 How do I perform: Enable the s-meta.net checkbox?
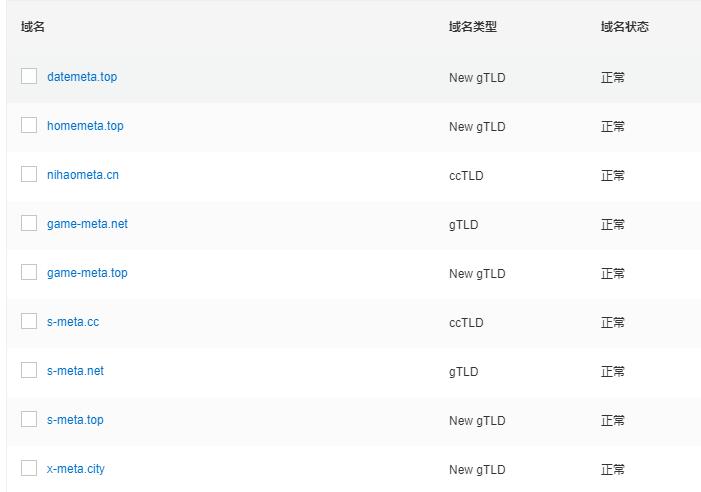pyautogui.click(x=29, y=370)
